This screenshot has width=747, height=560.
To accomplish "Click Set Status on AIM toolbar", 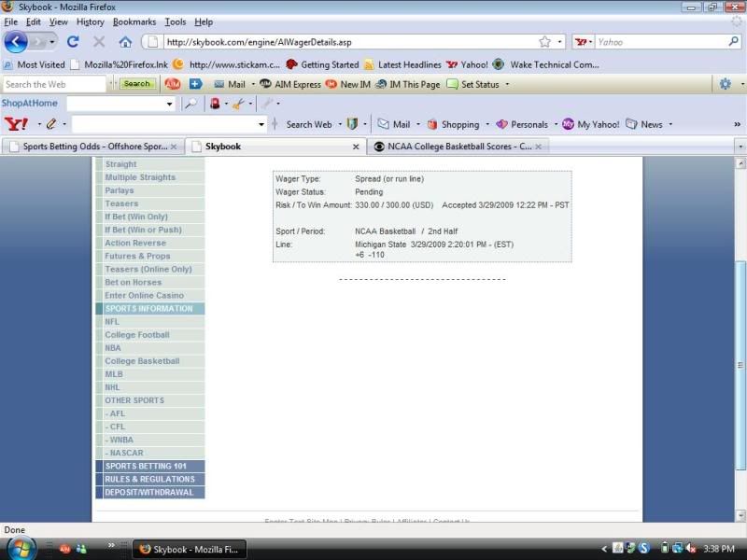I will click(x=473, y=84).
